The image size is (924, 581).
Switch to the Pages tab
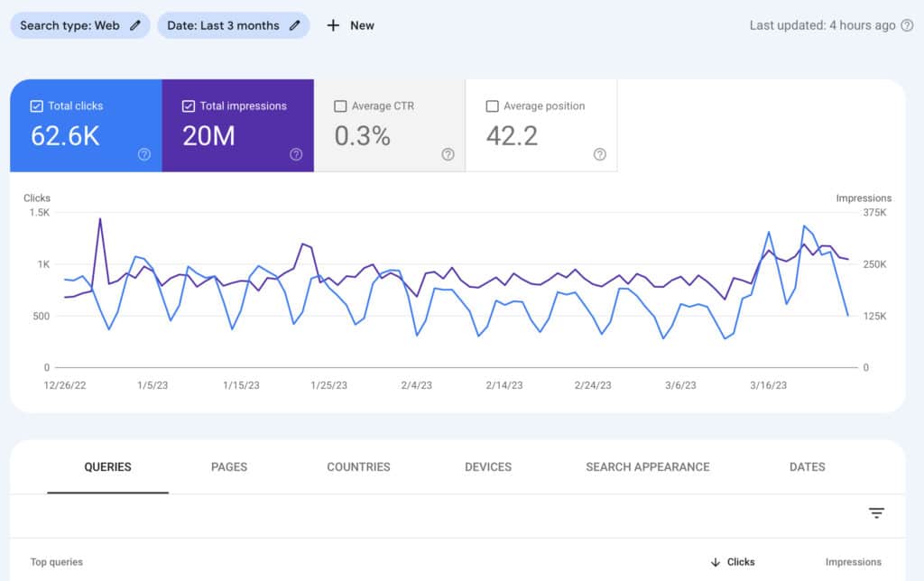point(228,467)
